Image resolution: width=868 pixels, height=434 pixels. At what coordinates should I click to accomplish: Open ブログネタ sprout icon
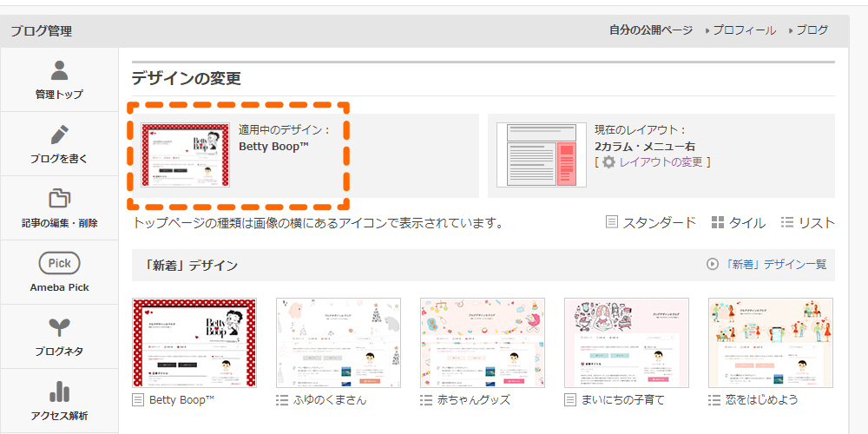point(59,328)
